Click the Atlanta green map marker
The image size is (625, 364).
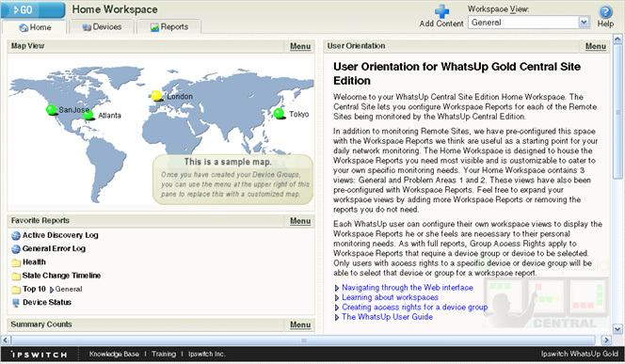[x=88, y=115]
